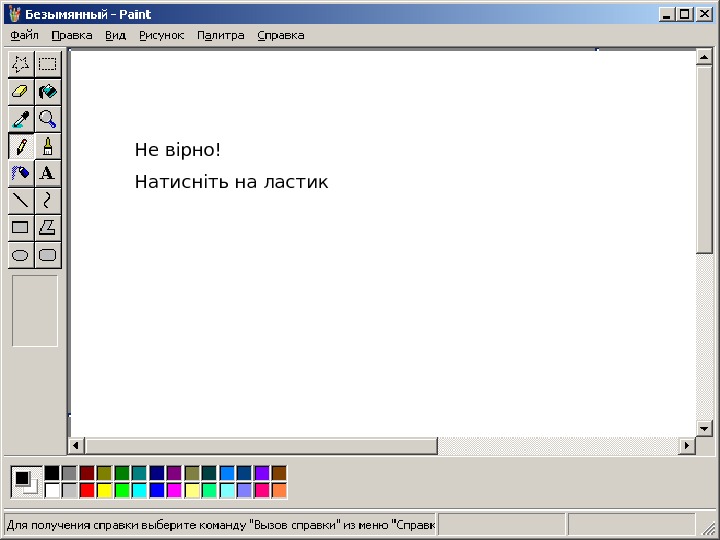Pick the dark green color swatch

[122, 473]
